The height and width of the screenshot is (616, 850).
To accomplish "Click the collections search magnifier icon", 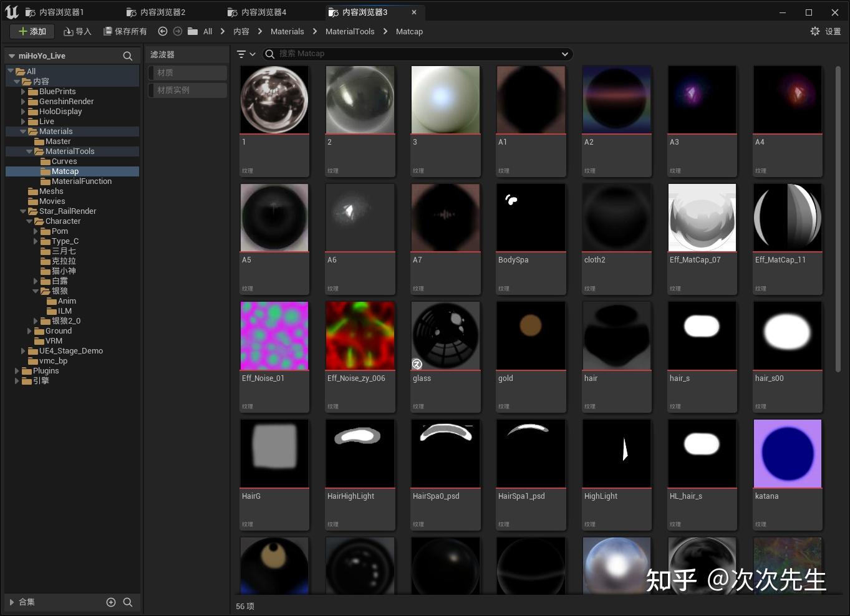I will (128, 602).
